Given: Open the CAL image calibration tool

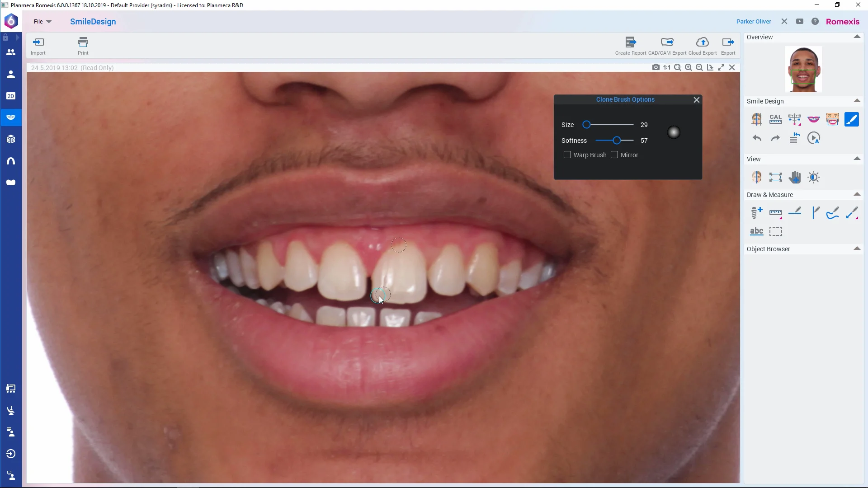Looking at the screenshot, I should 776,119.
